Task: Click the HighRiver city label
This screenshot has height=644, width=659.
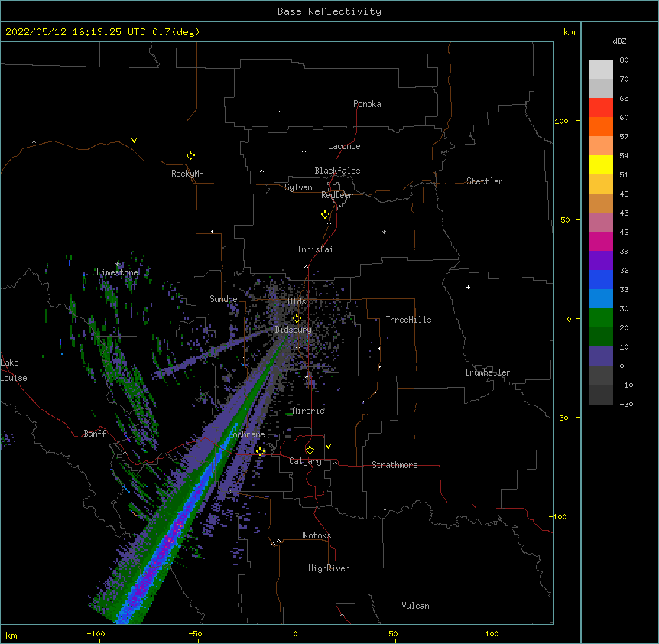Action: pyautogui.click(x=329, y=568)
